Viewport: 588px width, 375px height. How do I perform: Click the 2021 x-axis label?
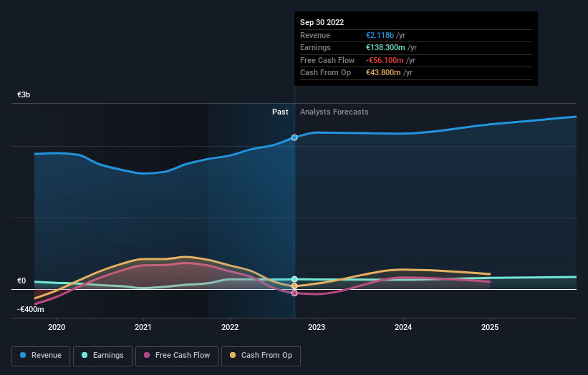click(143, 328)
